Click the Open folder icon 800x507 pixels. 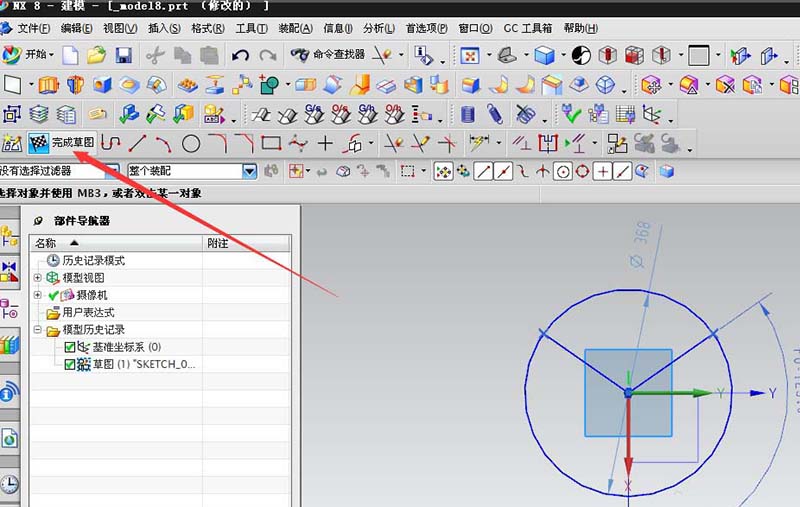(97, 55)
